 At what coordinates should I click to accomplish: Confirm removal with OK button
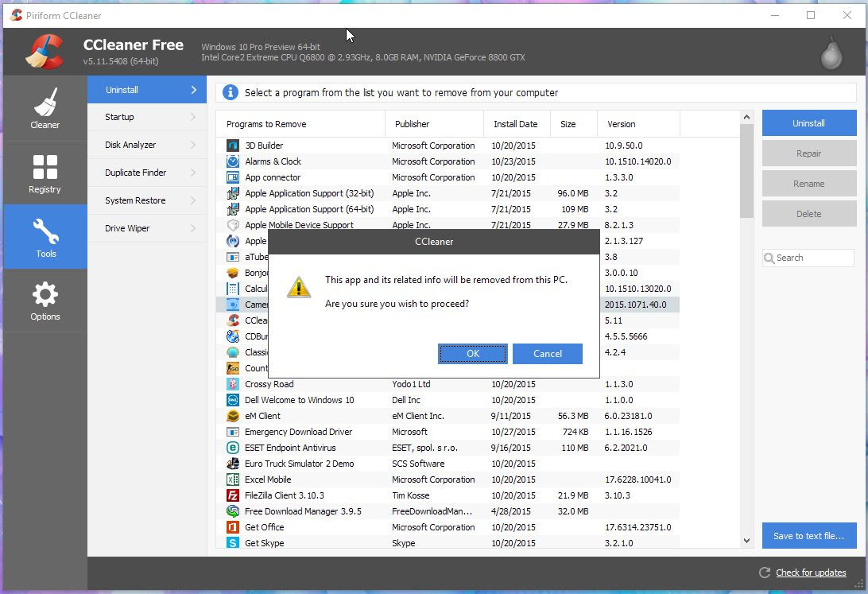[473, 354]
